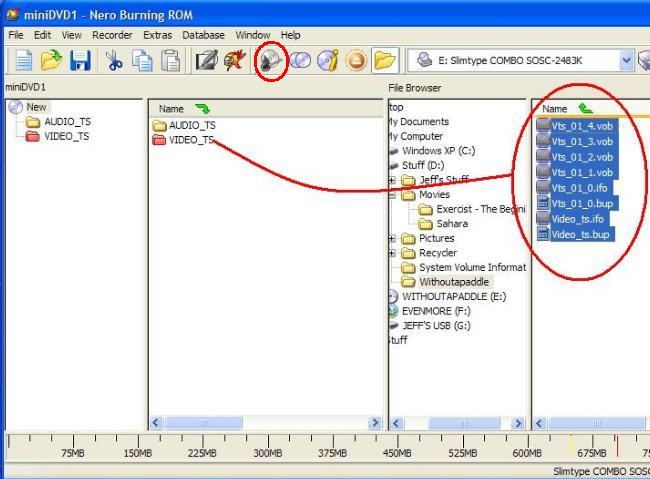
Task: Select E: Slimtype COMBO SOSC-2483K recorder box
Action: (x=520, y=61)
